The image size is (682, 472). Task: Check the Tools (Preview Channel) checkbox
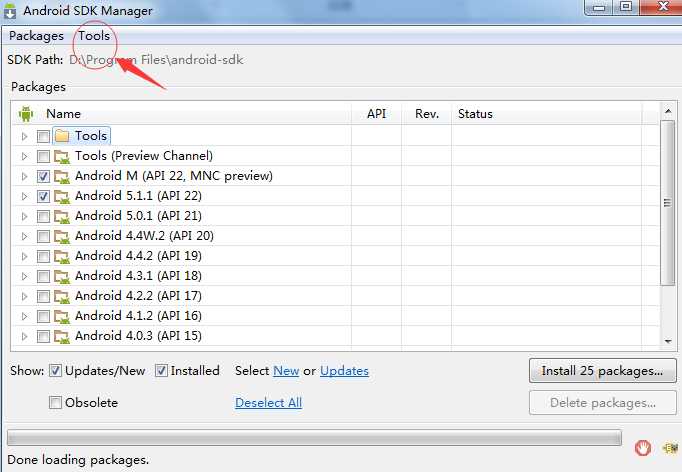point(43,157)
